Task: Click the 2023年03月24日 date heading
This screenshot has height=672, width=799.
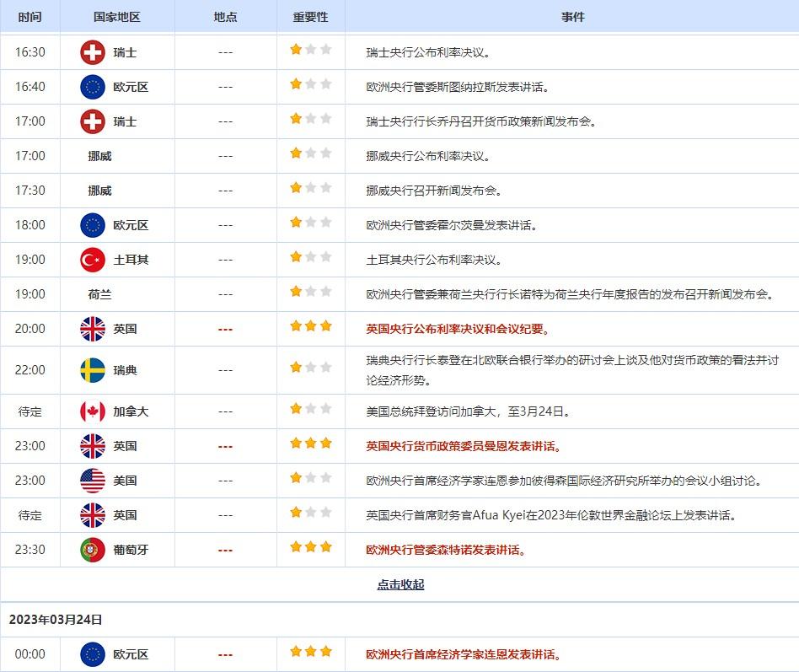Action: click(56, 620)
